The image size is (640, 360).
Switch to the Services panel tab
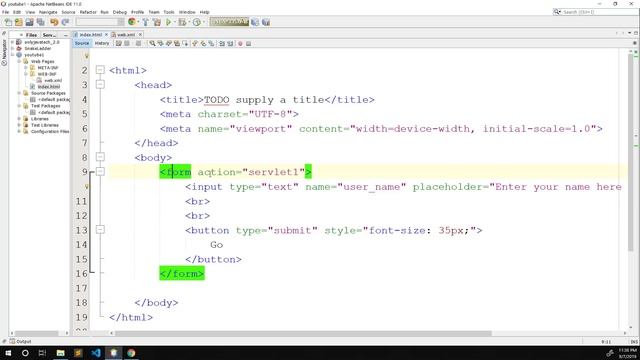tap(49, 35)
